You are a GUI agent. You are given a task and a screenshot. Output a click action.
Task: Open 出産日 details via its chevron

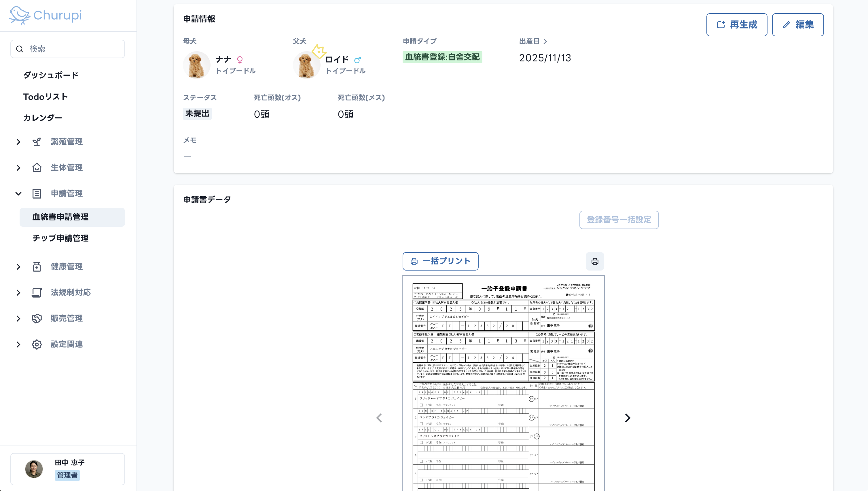545,41
